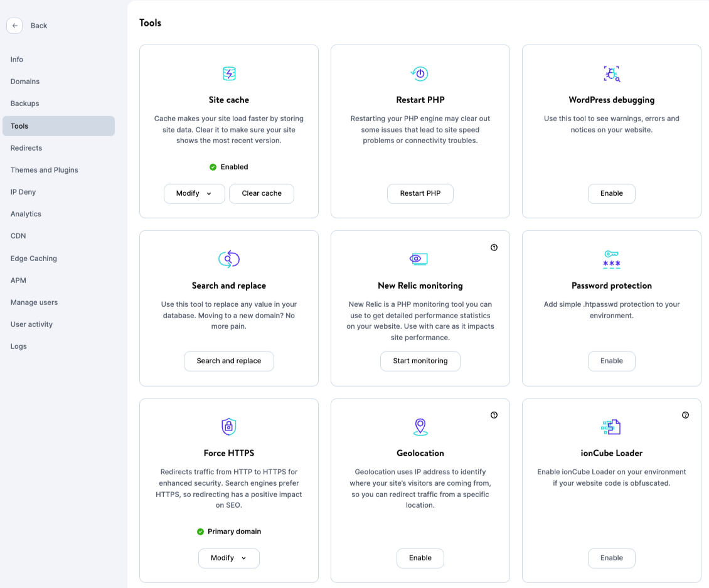Image resolution: width=709 pixels, height=588 pixels.
Task: Click the WordPress debugging bug icon
Action: pyautogui.click(x=612, y=74)
